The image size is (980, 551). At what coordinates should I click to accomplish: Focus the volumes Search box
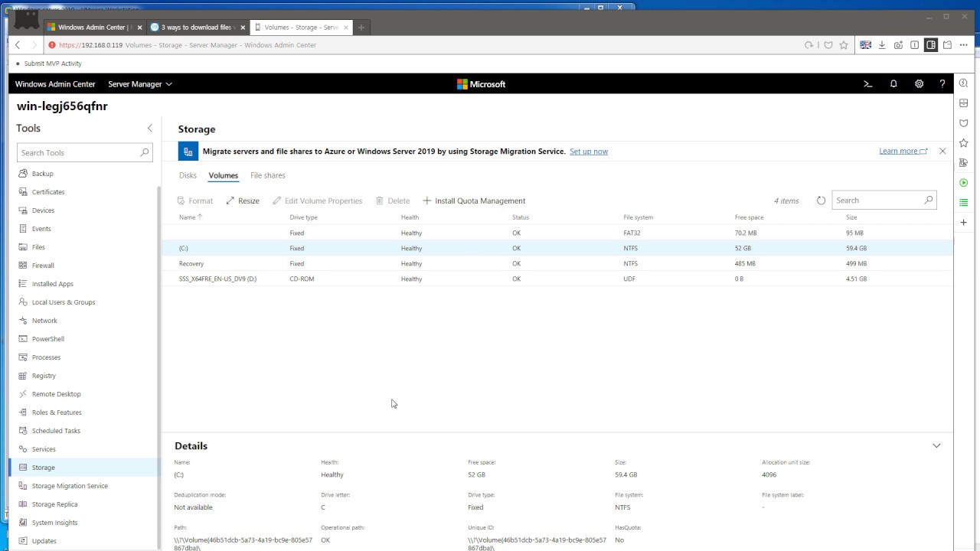point(884,201)
